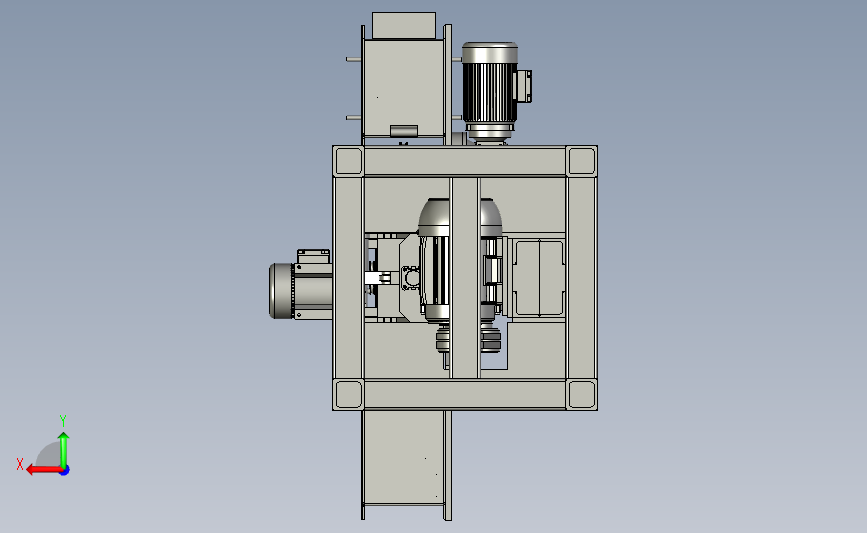Select the top-left corner plate of frame
This screenshot has height=533, width=867.
[348, 161]
